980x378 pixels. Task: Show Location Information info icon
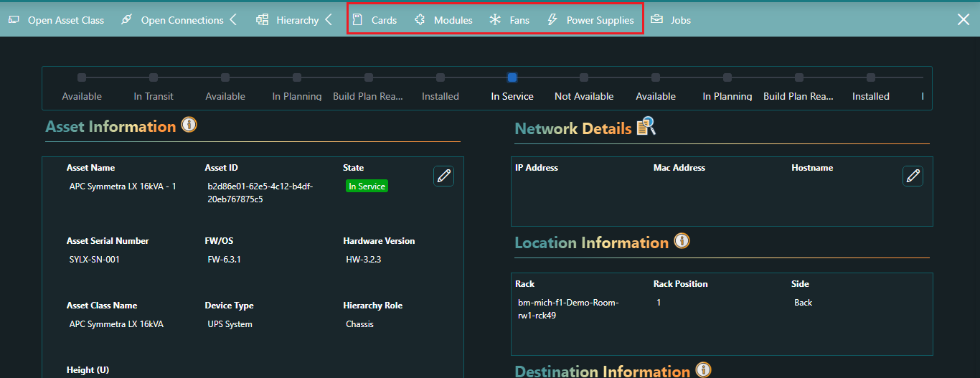click(x=682, y=241)
